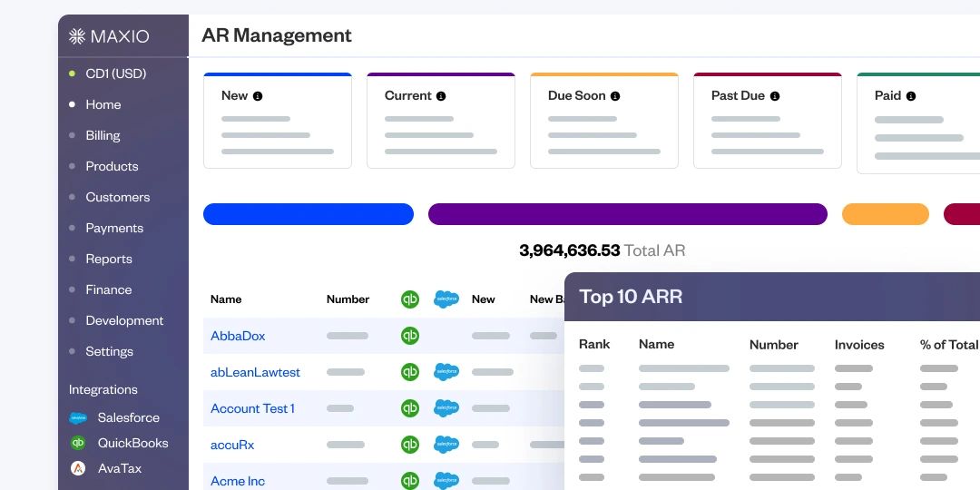Click QuickBooks icon in Acme Inc row
Image resolution: width=980 pixels, height=490 pixels.
tap(410, 481)
